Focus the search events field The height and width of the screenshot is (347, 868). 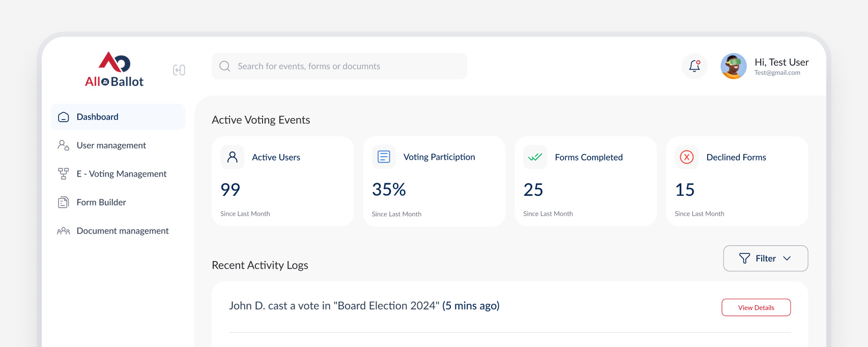tap(339, 66)
